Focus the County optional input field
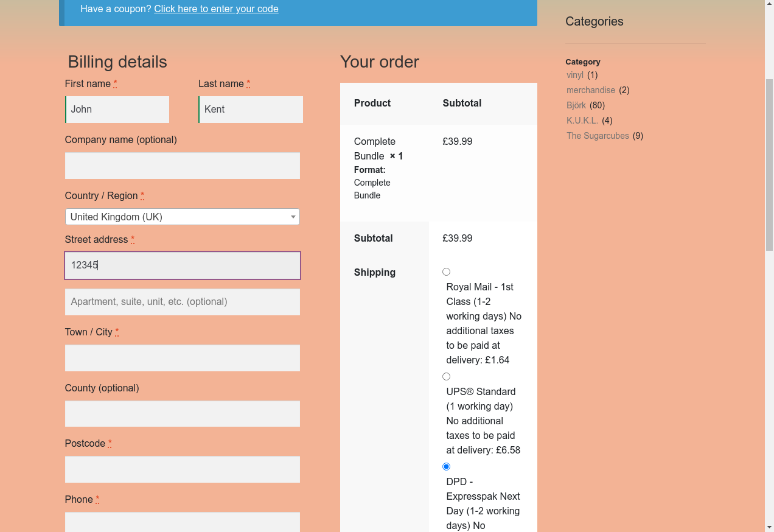Viewport: 774px width, 532px height. (183, 414)
